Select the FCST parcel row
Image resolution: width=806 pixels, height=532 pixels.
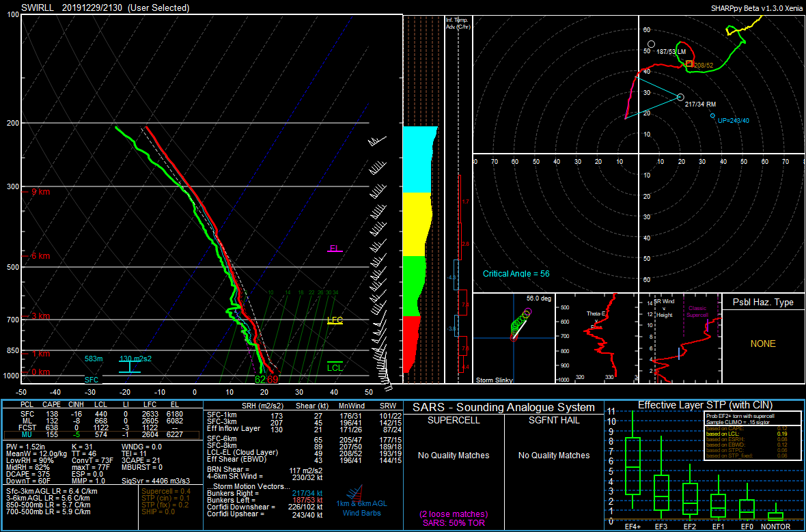(101, 428)
